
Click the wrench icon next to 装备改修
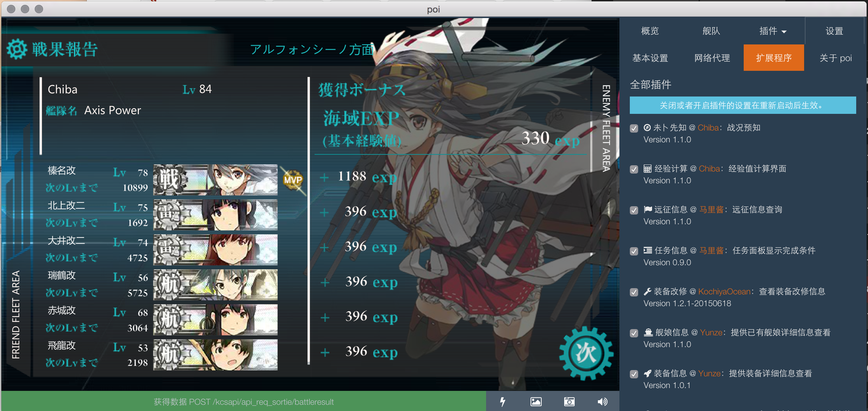(x=648, y=292)
